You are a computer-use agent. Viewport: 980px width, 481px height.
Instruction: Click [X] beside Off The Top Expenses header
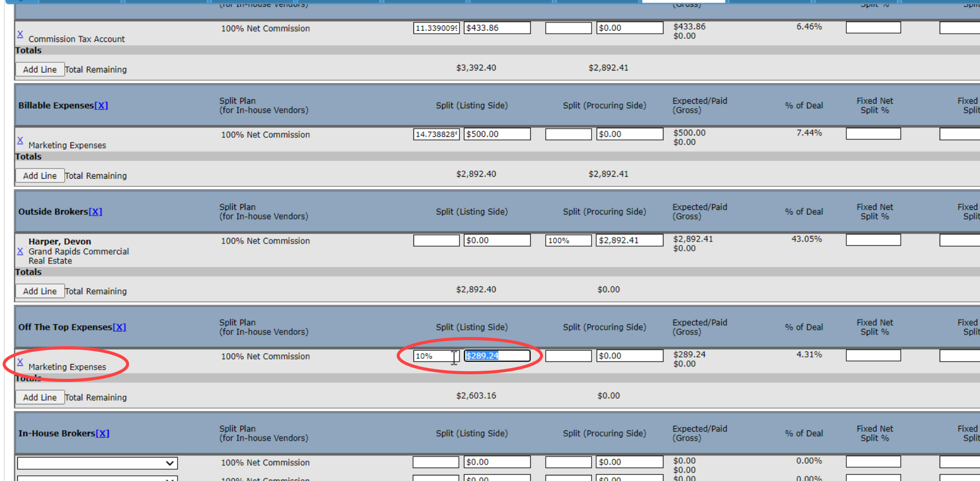[x=119, y=327]
